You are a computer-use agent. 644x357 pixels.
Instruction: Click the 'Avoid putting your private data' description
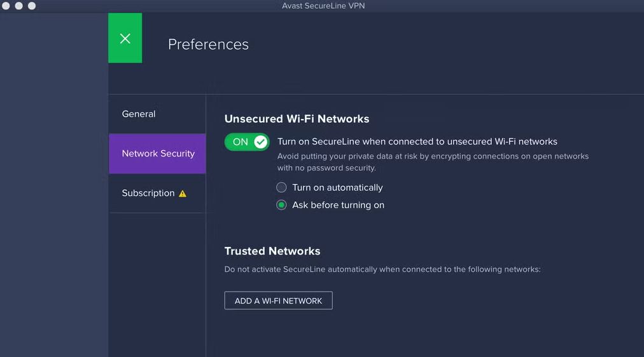pyautogui.click(x=433, y=162)
